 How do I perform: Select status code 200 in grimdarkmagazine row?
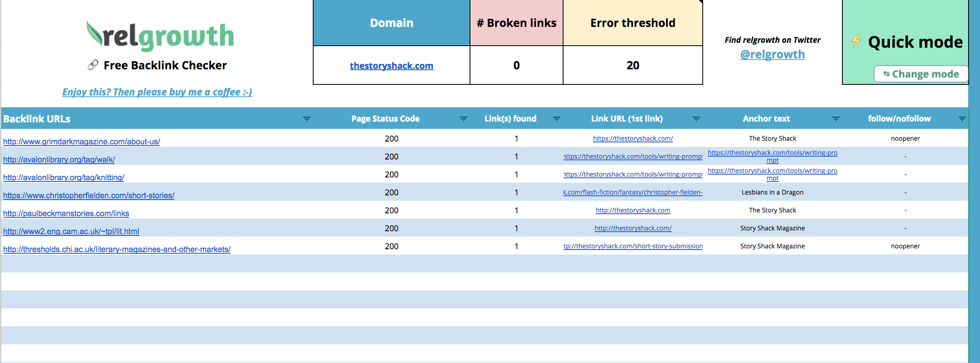(392, 139)
